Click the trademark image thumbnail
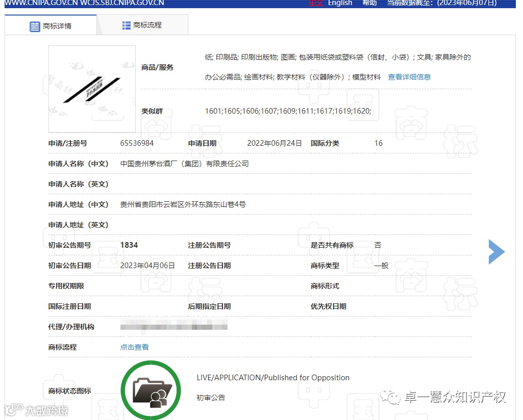 (92, 89)
